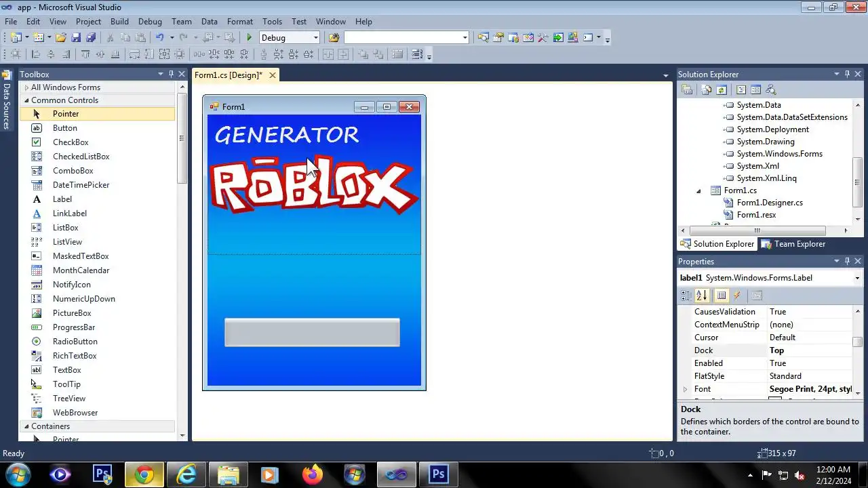Open the Solution Explorer toolbar button
Image resolution: width=868 pixels, height=488 pixels.
[x=483, y=38]
